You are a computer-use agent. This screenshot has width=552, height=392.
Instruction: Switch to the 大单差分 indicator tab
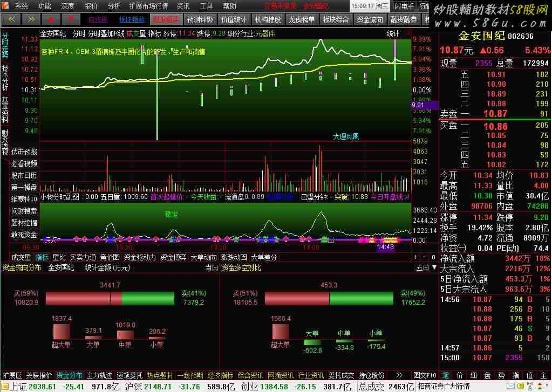(264, 258)
